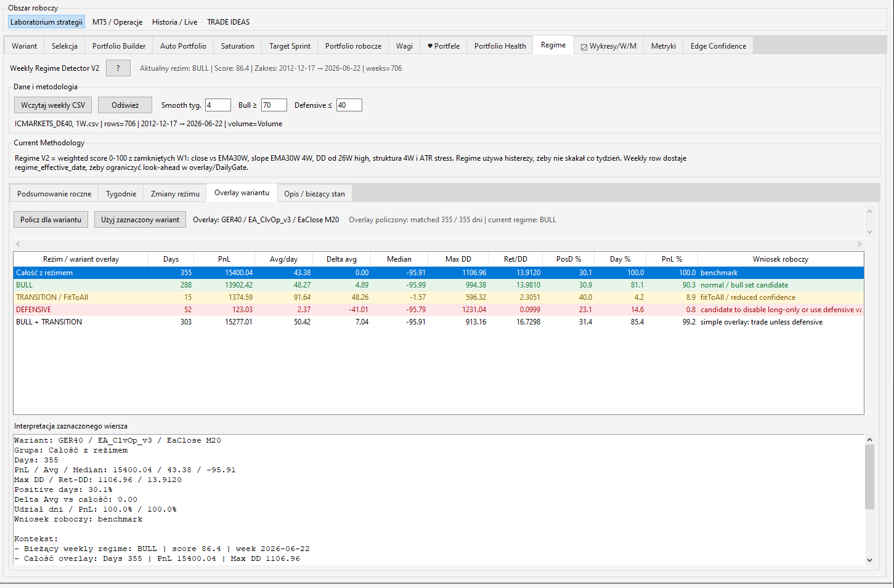Select the TRANSITION / FitToAll row
Image resolution: width=894 pixels, height=588 pixels.
click(438, 297)
